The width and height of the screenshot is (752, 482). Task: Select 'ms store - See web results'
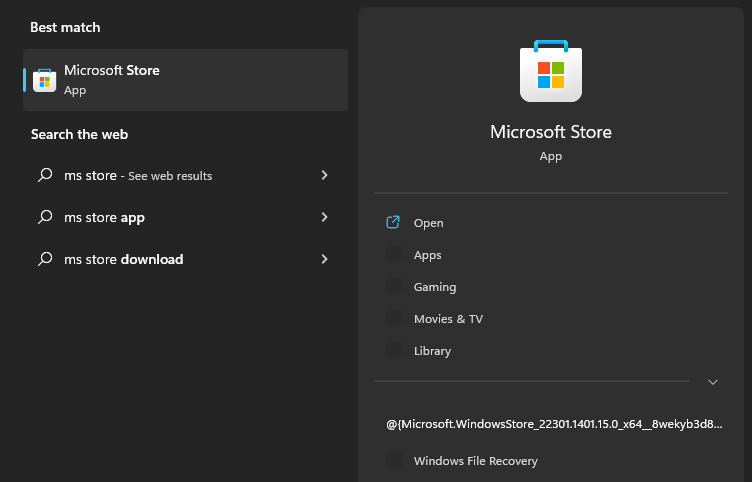point(186,176)
